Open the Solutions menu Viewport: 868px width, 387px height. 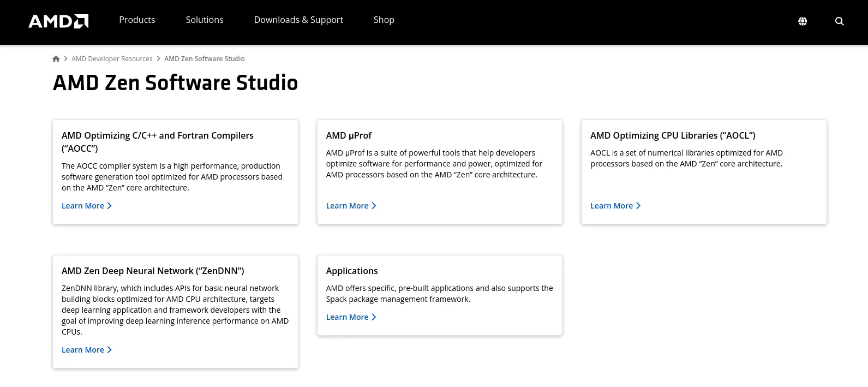(x=205, y=20)
